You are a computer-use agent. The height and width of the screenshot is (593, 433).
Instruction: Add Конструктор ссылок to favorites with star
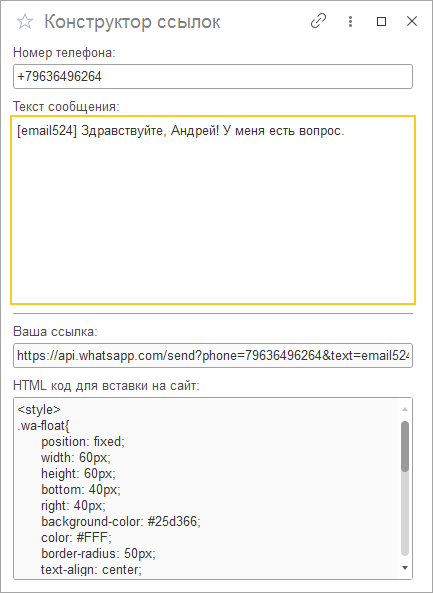[x=25, y=22]
